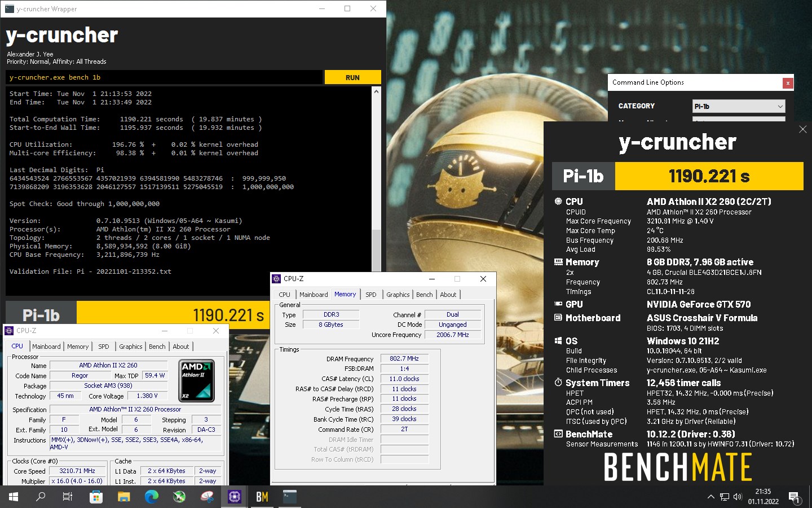Screen dimensions: 812x508
Task: Switch to the console window taskbar icon
Action: (289, 497)
